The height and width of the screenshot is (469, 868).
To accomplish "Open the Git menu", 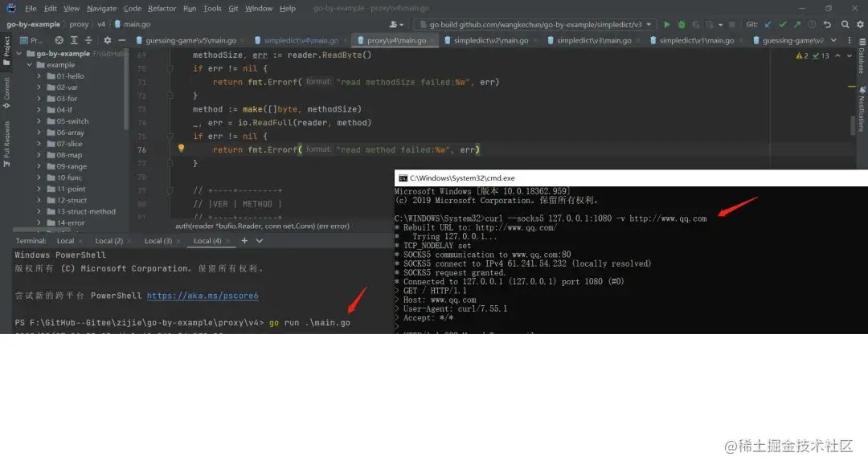I will (233, 8).
